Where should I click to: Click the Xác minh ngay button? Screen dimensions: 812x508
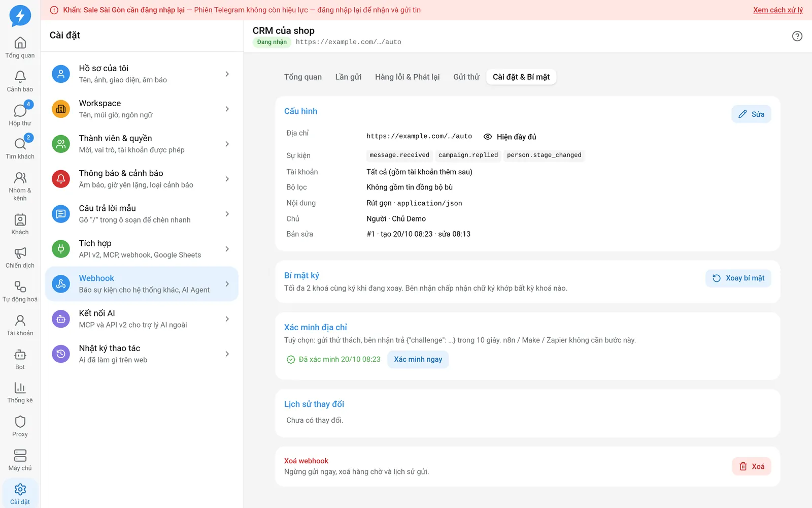click(418, 359)
